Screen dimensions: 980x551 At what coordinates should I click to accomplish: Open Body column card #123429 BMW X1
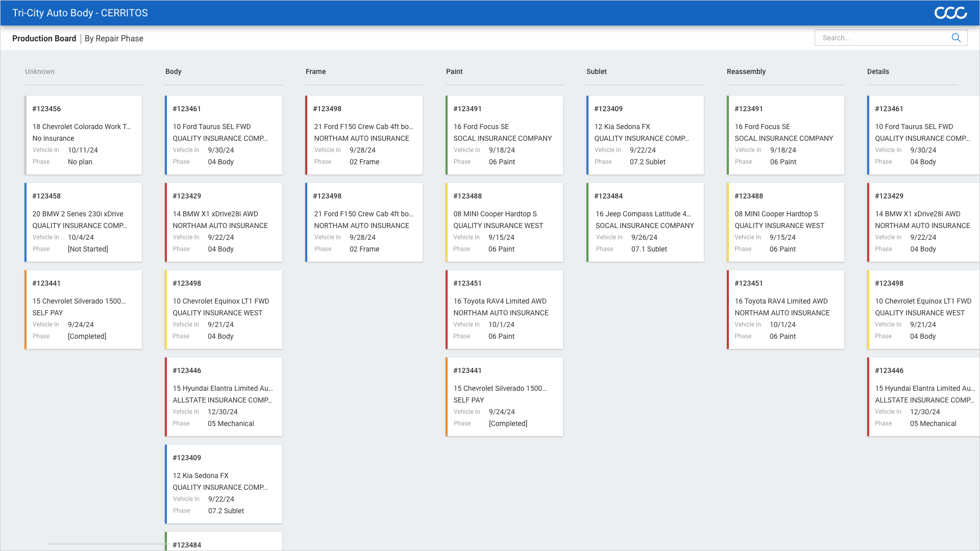click(x=224, y=222)
